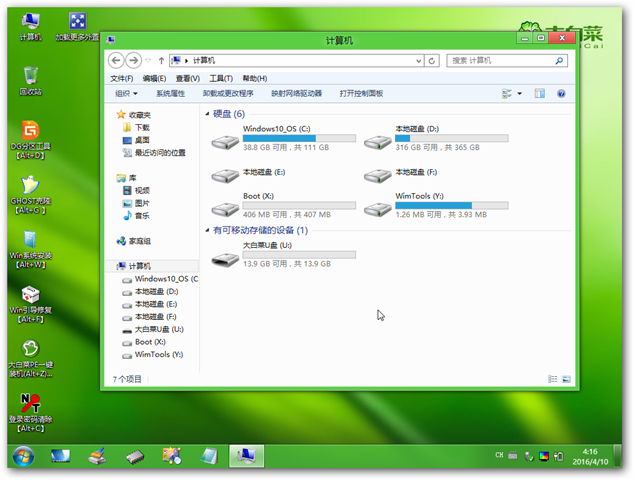The image size is (634, 480).
Task: Switch to details view in status bar
Action: (x=553, y=379)
